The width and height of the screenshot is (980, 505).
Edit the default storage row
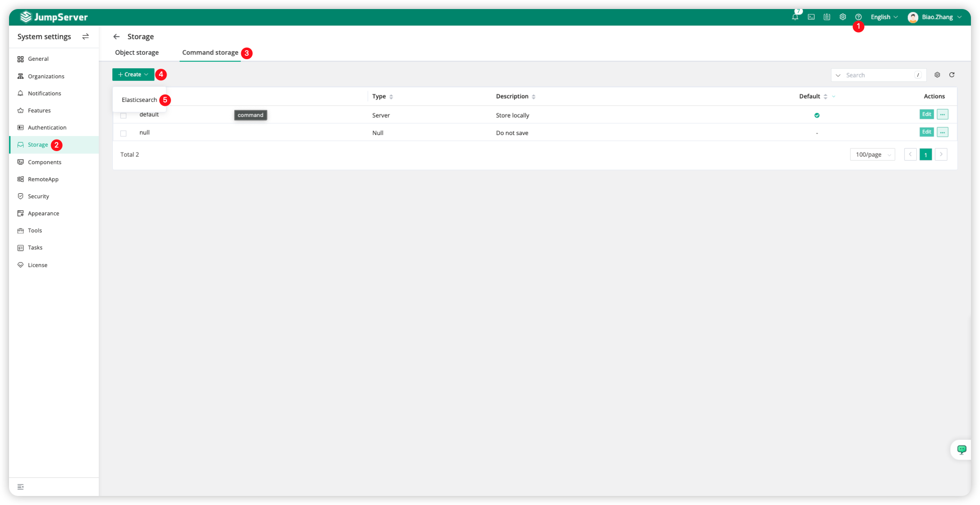(x=926, y=114)
